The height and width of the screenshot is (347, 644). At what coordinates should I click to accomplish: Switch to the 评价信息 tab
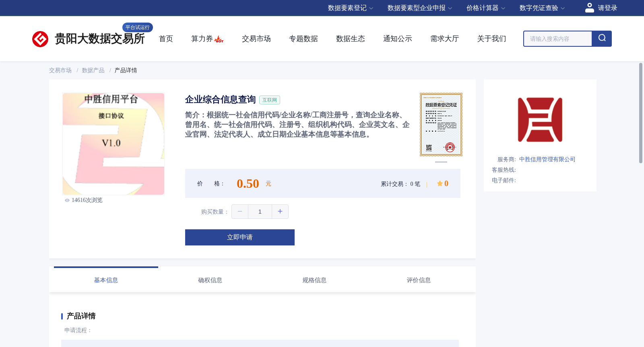pos(419,280)
